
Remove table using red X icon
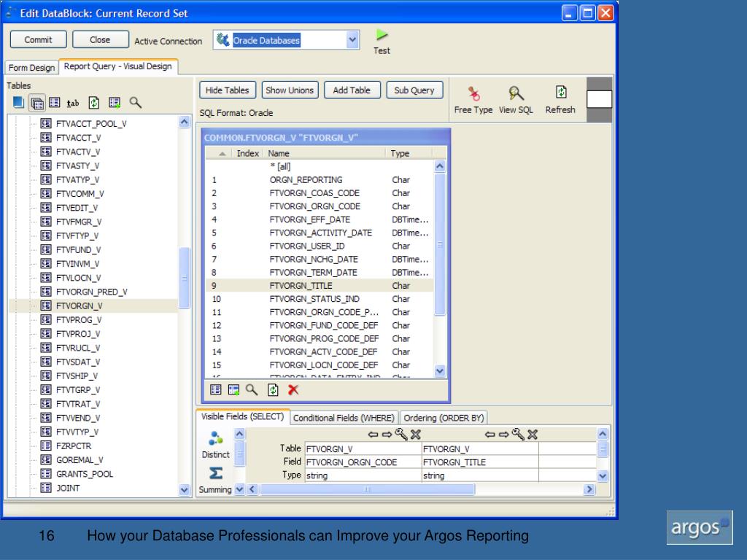(293, 389)
